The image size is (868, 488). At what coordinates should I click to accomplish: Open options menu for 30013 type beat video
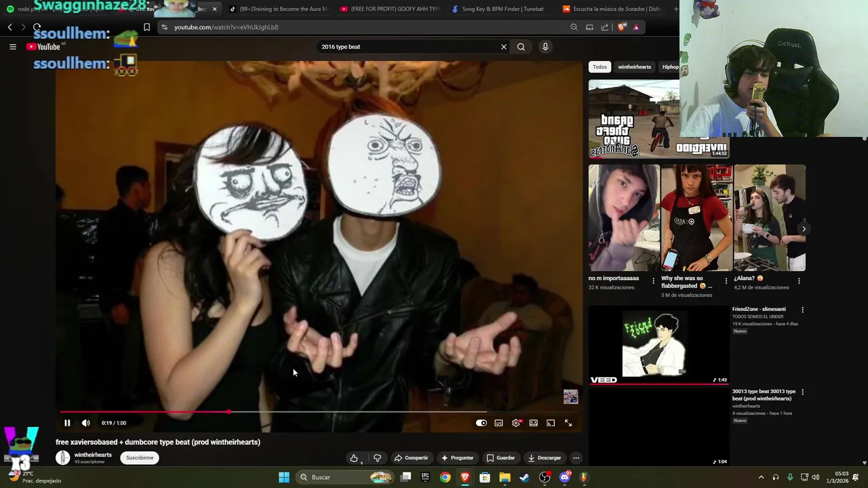[x=802, y=392]
